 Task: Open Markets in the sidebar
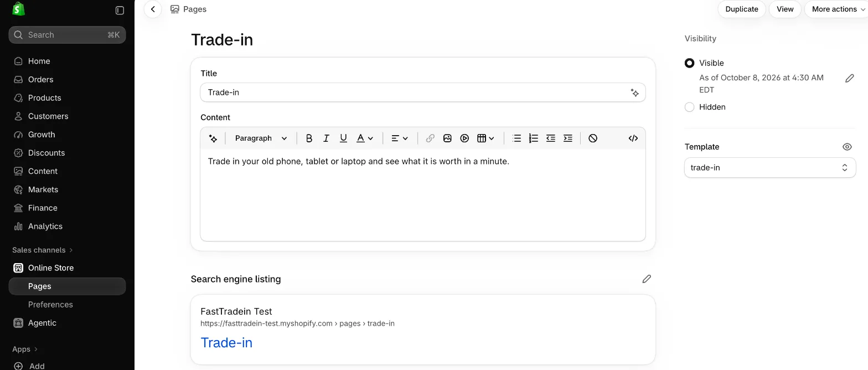pos(67,189)
